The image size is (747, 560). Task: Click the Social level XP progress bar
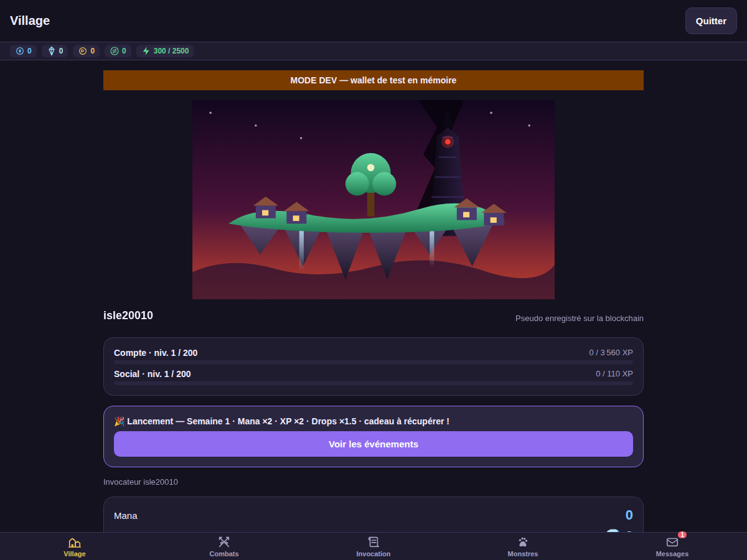click(374, 383)
